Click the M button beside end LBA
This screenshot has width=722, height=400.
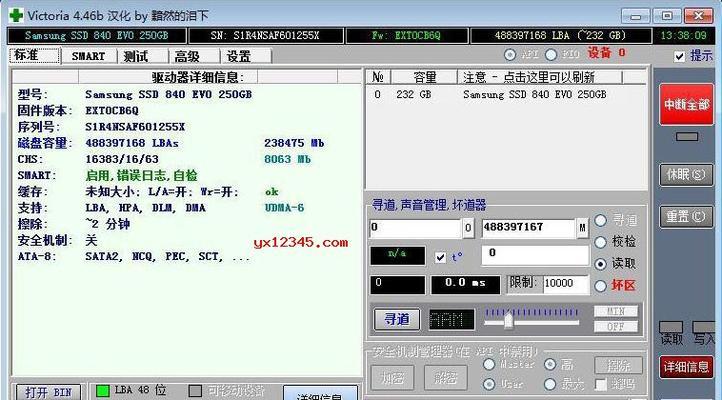point(582,229)
